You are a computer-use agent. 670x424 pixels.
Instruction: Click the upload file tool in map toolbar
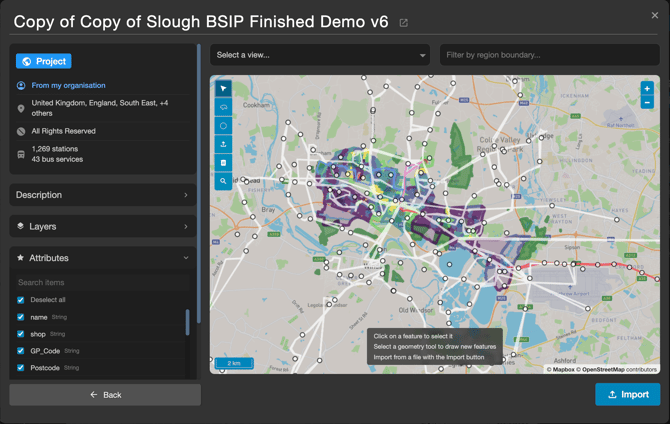click(x=223, y=144)
